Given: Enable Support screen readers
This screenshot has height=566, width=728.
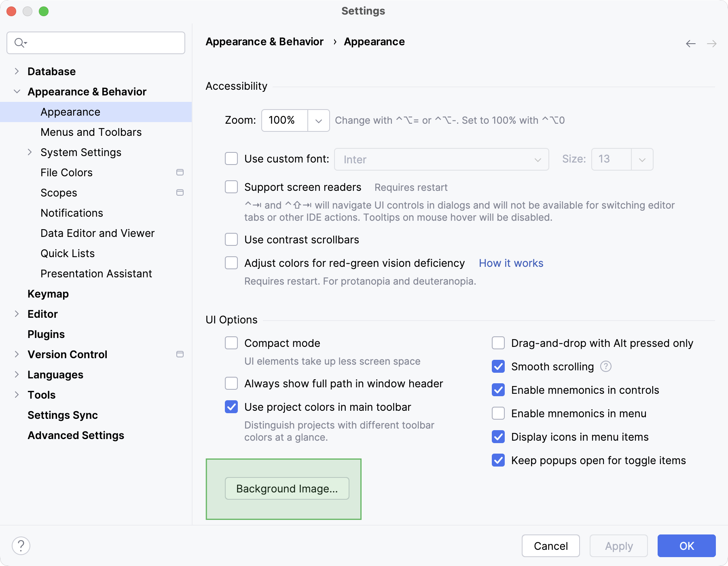Looking at the screenshot, I should 231,187.
